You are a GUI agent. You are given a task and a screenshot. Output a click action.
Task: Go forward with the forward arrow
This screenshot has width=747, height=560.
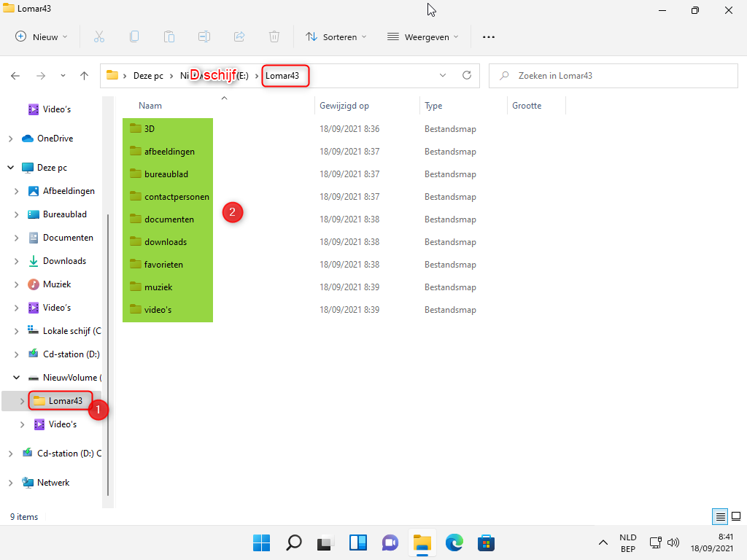click(x=41, y=76)
